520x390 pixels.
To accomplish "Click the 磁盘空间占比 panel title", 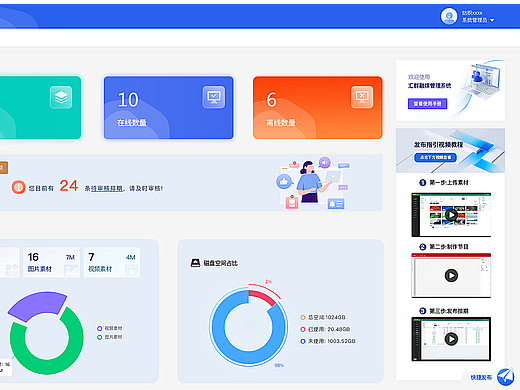I will point(221,263).
